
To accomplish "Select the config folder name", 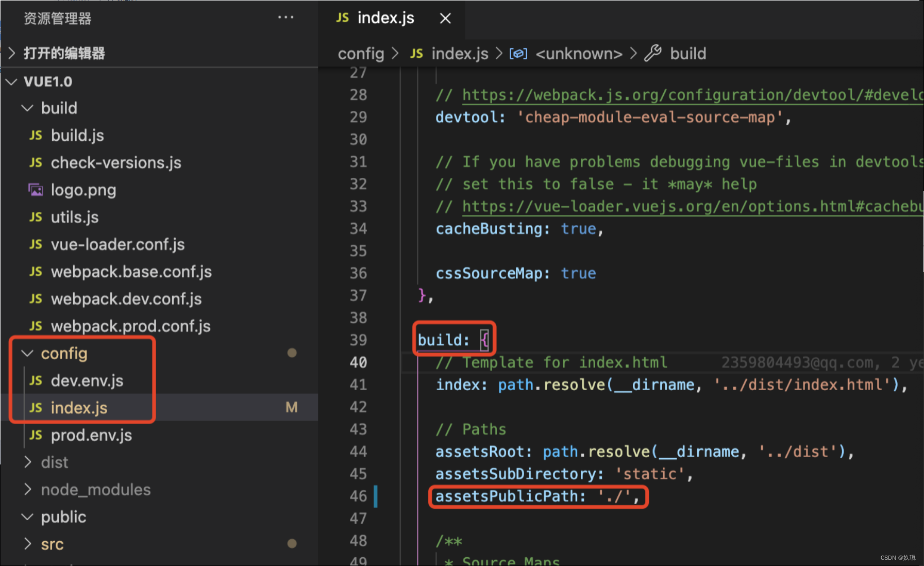I will (x=64, y=354).
